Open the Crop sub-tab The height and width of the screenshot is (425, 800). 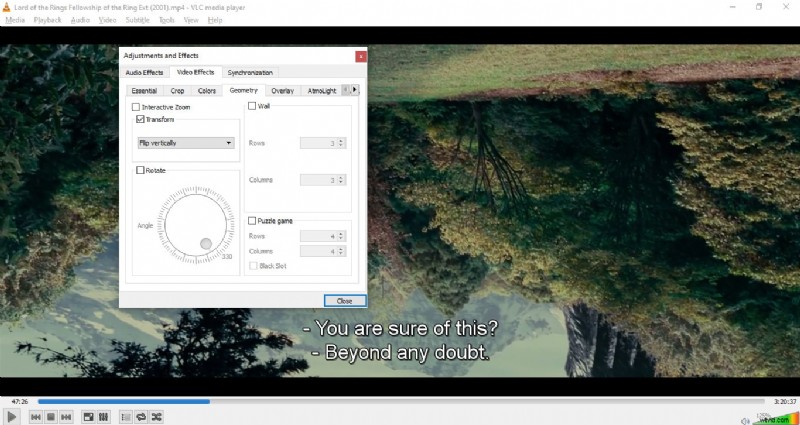(x=178, y=91)
